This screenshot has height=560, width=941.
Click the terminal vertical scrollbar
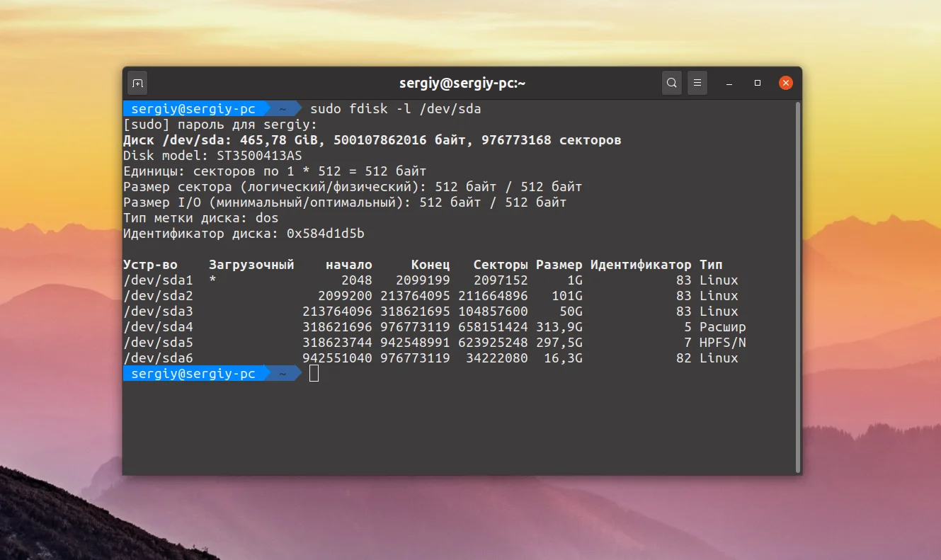[798, 287]
